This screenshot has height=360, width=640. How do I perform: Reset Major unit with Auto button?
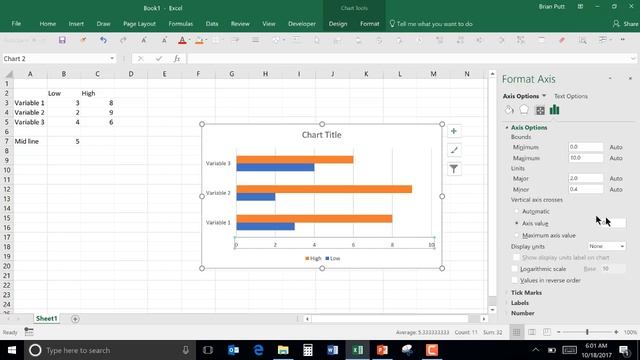(x=616, y=178)
